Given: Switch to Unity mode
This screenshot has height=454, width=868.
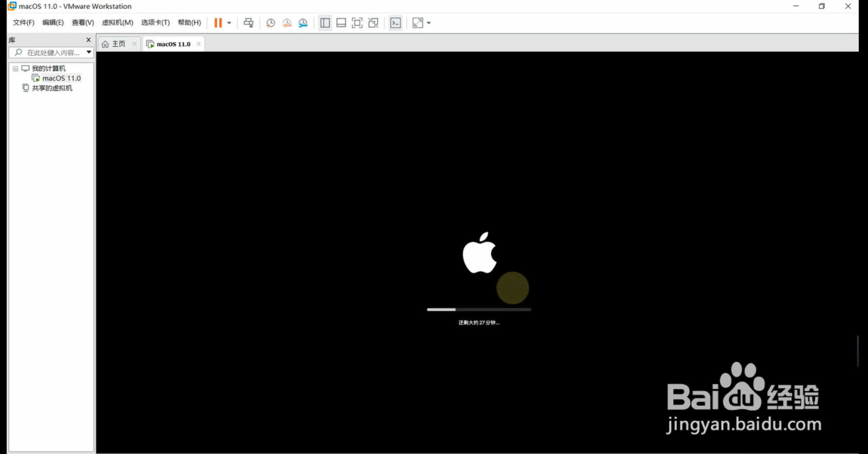Looking at the screenshot, I should (x=374, y=23).
